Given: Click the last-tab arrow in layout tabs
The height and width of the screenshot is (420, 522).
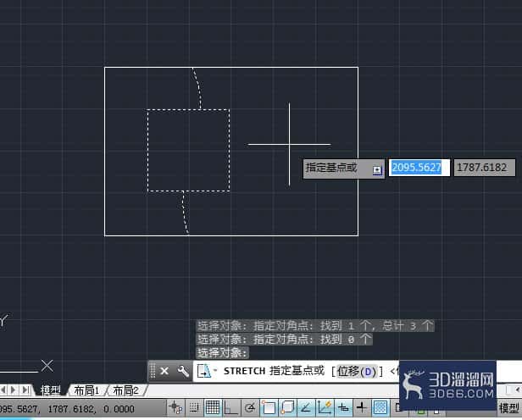Looking at the screenshot, I should tap(25, 390).
